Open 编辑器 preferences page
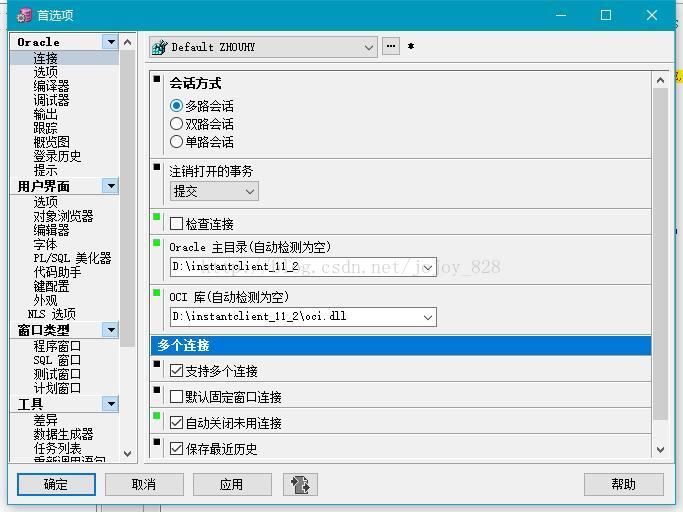 coord(51,230)
